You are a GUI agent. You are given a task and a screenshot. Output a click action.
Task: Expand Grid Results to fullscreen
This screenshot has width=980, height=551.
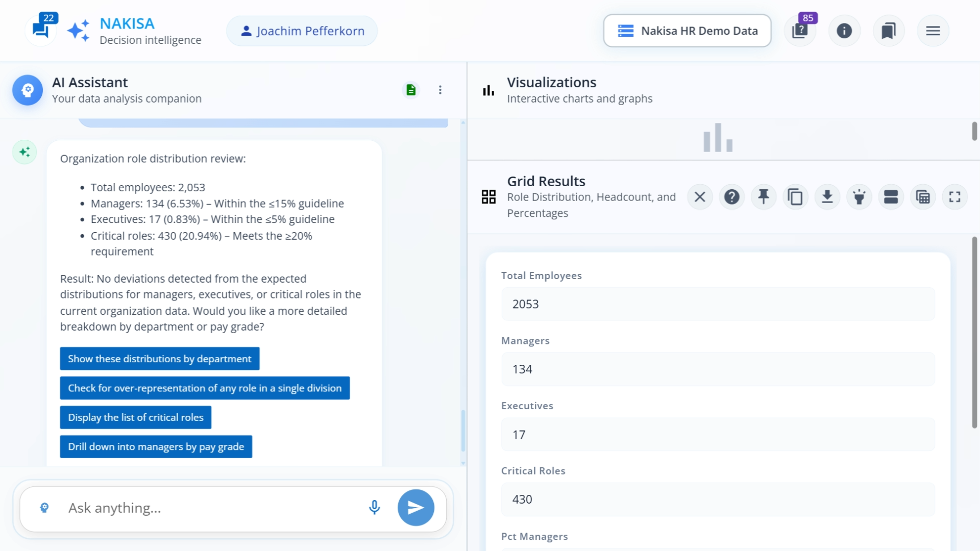[x=955, y=196]
